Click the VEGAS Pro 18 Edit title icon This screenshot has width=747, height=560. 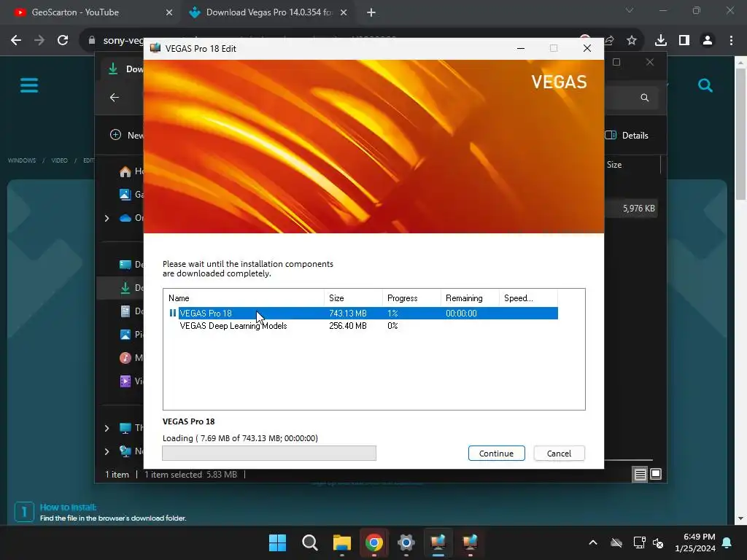[155, 48]
